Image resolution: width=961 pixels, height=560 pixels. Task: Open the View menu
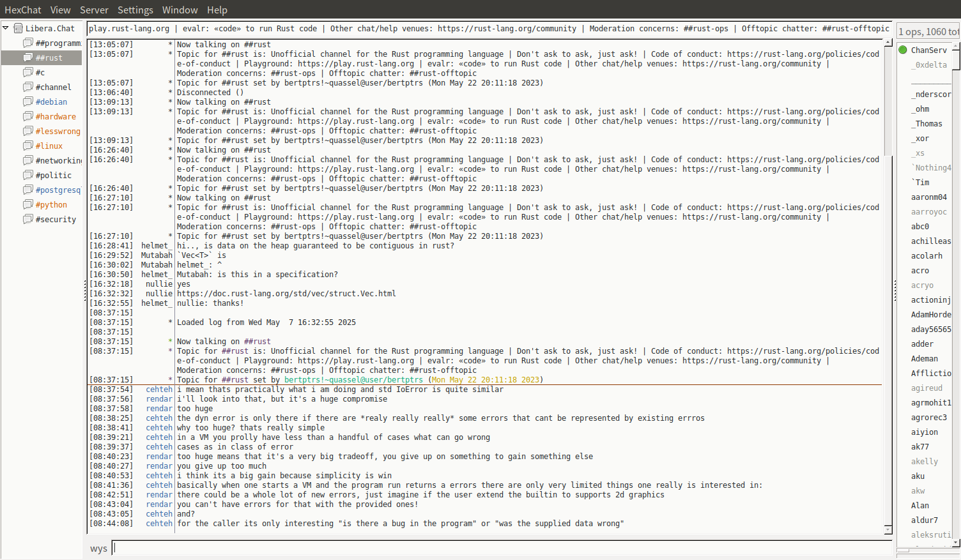(x=61, y=10)
